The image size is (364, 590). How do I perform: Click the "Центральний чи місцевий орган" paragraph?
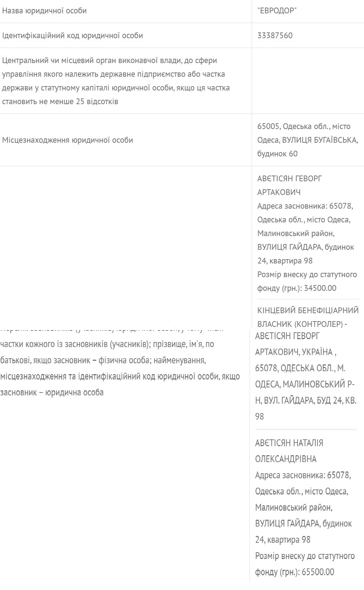pos(116,81)
